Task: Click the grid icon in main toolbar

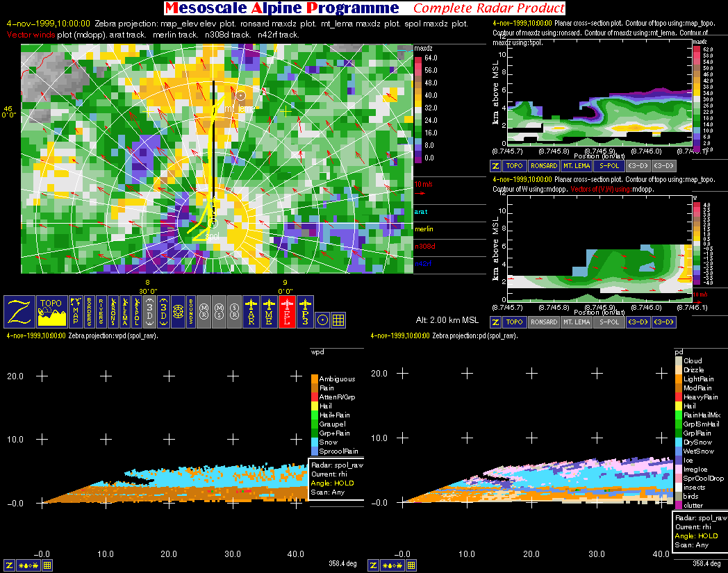Action: click(338, 319)
